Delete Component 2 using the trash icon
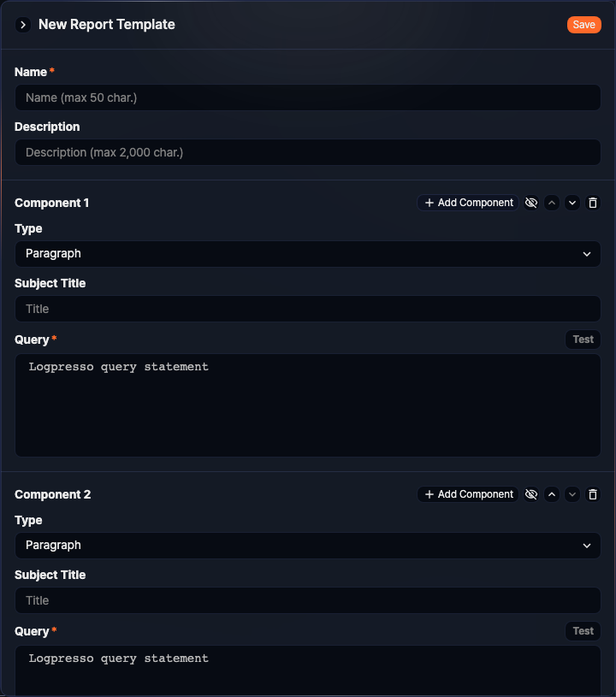 point(593,494)
